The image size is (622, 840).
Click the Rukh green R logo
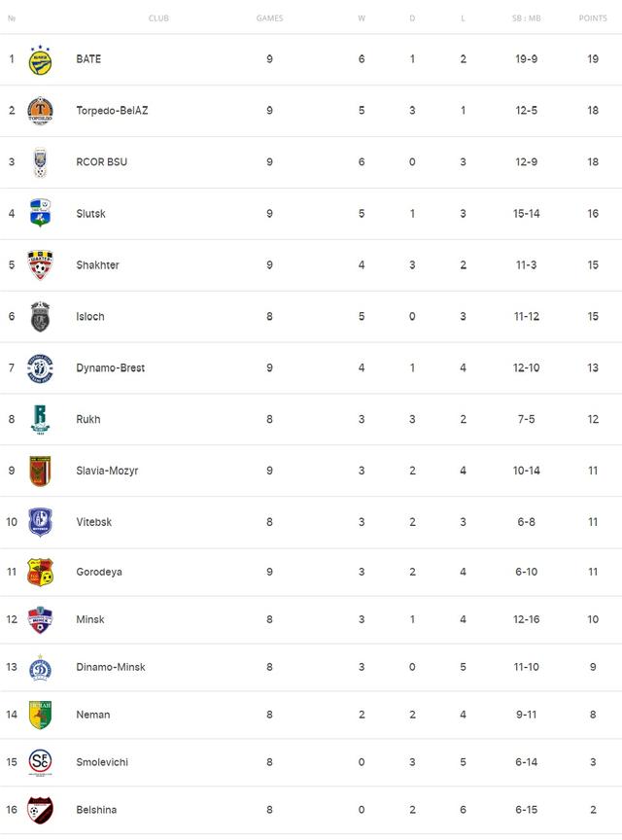(x=40, y=419)
